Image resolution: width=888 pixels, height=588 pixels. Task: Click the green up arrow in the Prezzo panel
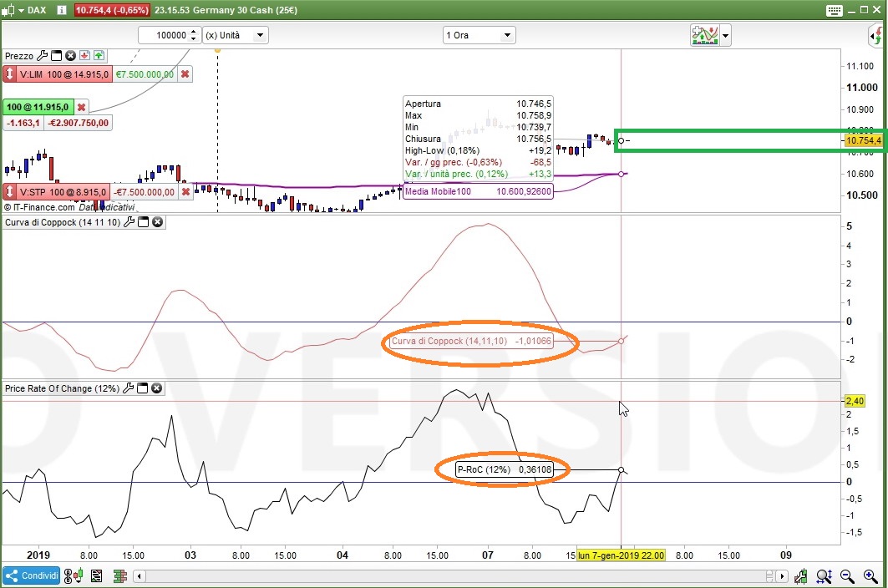pyautogui.click(x=99, y=55)
